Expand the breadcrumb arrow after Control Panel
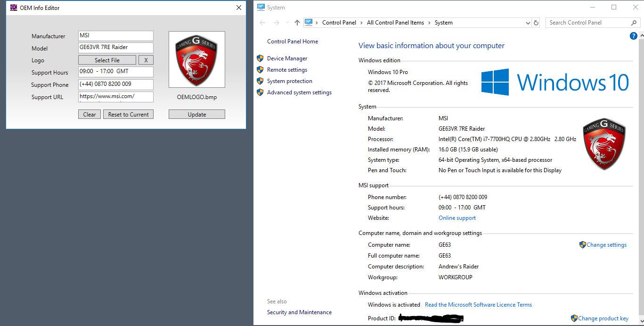 click(361, 23)
